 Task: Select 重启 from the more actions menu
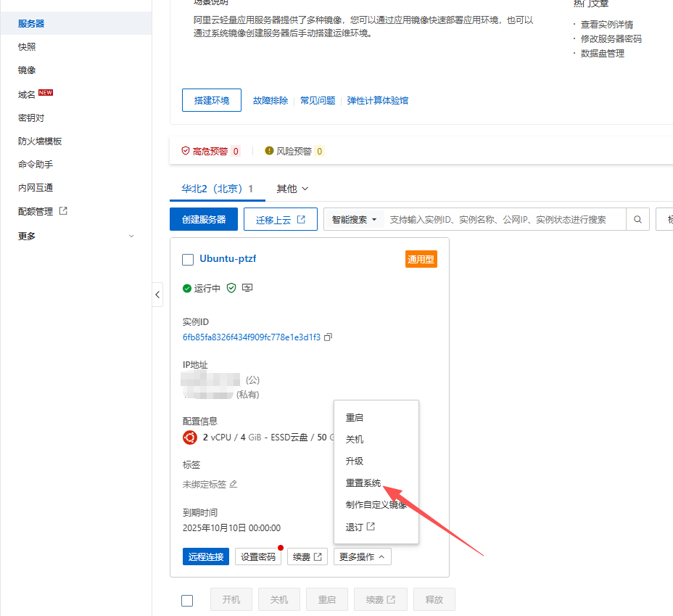coord(355,418)
